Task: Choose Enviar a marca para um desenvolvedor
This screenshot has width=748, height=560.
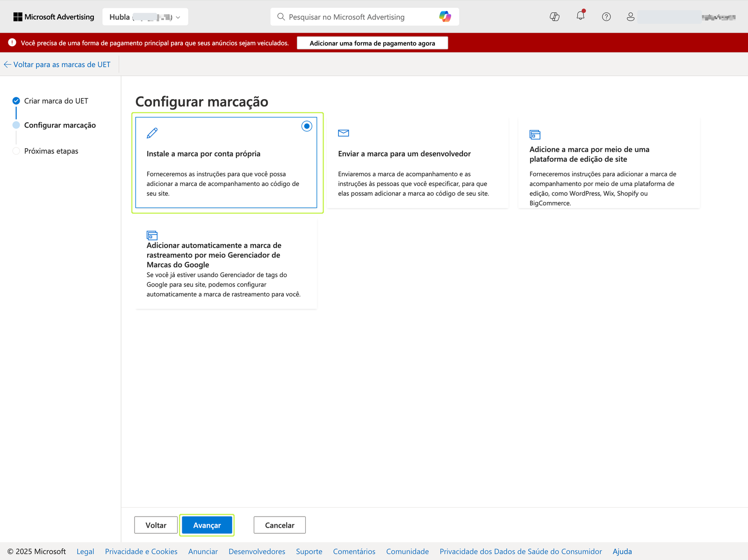Action: click(x=417, y=163)
